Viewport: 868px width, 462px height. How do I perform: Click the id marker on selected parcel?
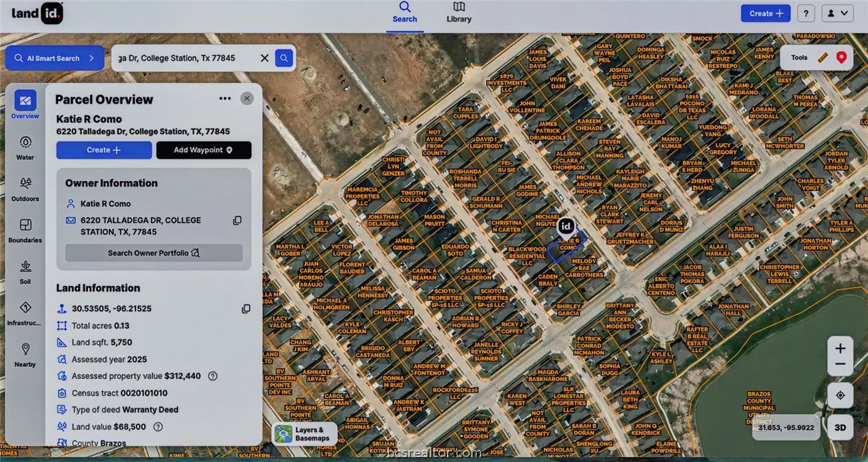(x=566, y=227)
